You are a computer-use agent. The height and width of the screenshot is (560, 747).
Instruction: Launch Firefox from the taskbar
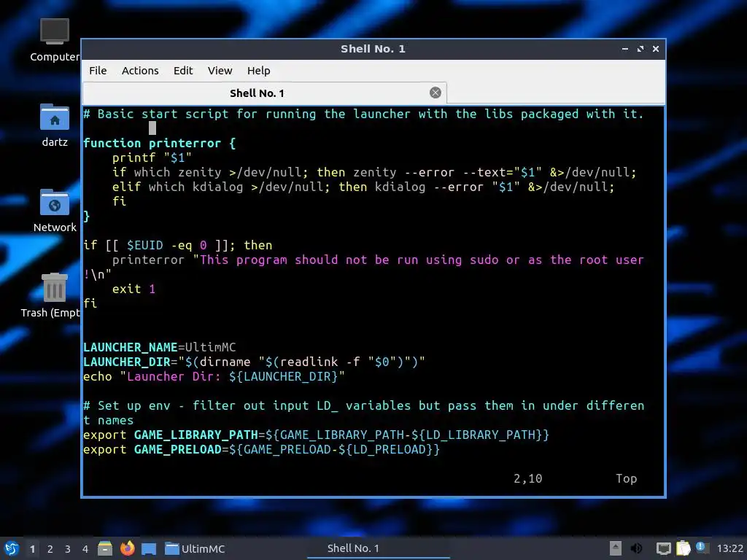tap(127, 548)
